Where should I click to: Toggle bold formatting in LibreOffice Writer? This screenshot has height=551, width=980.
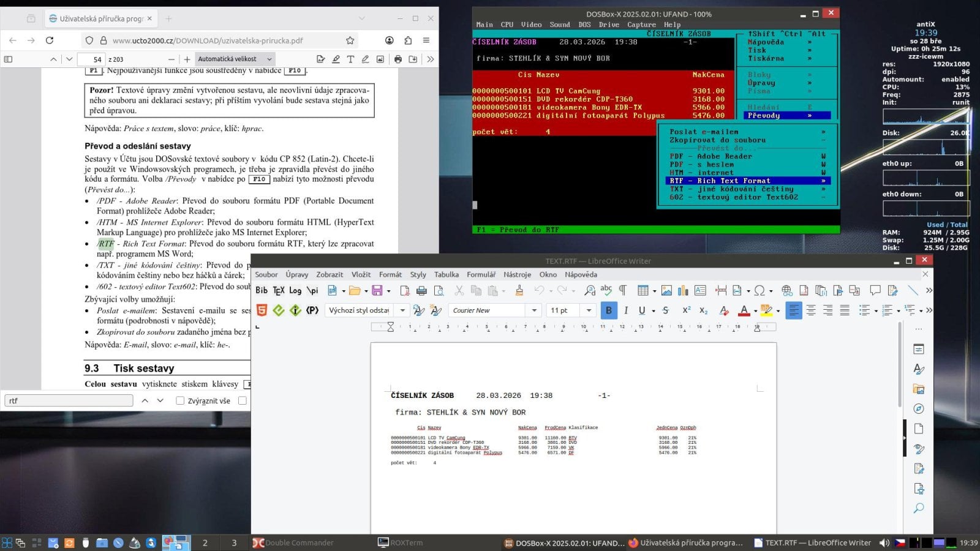(609, 310)
